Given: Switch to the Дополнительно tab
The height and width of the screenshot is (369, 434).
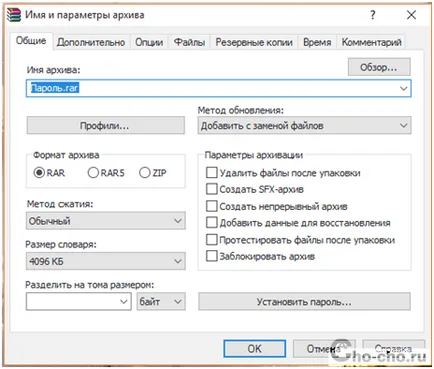Looking at the screenshot, I should click(x=91, y=42).
